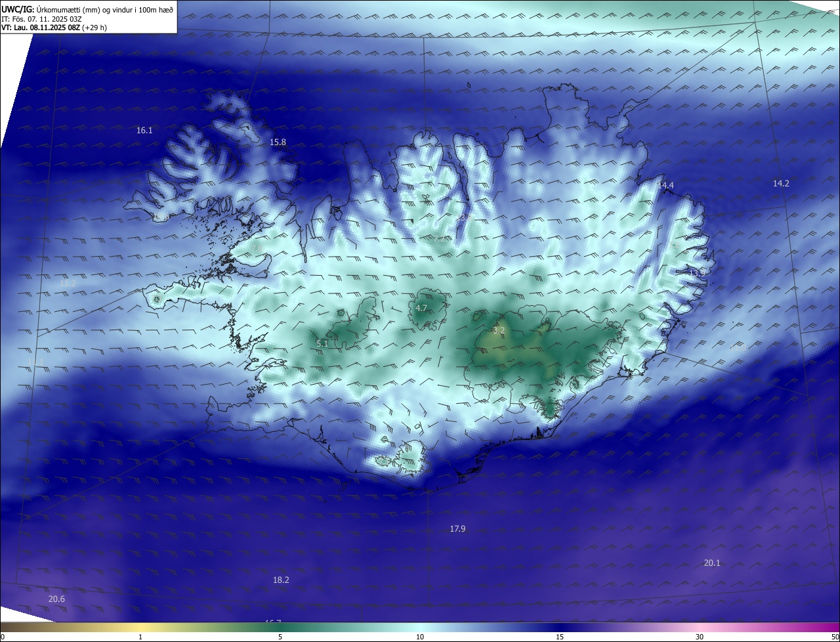Click the 3.2 minimum value on the map
Image resolution: width=840 pixels, height=642 pixels.
click(499, 330)
